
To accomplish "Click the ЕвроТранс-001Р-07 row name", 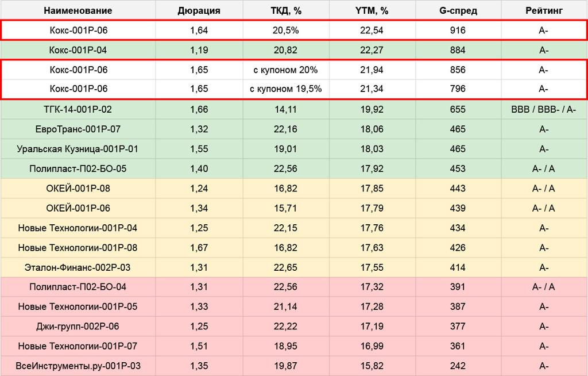I will click(x=78, y=129).
